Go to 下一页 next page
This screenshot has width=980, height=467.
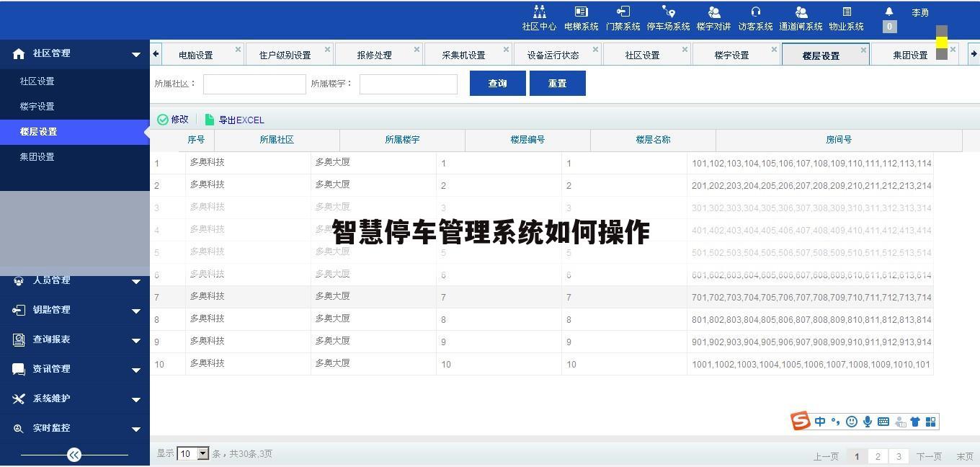point(929,456)
